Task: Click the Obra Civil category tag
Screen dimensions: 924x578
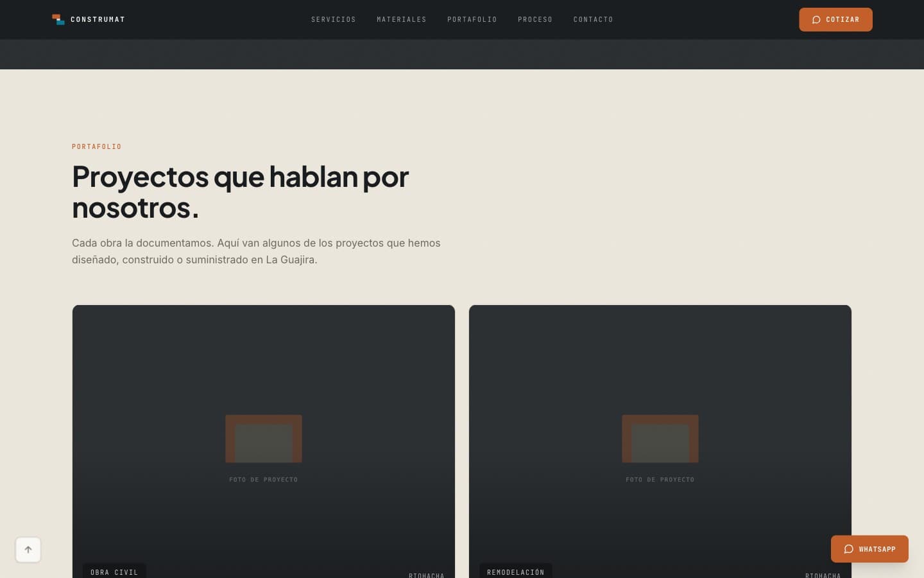Action: (114, 572)
